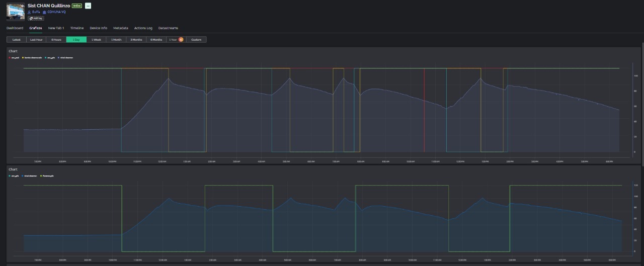644x266 pixels.
Task: Select the Latest time range
Action: coord(17,39)
